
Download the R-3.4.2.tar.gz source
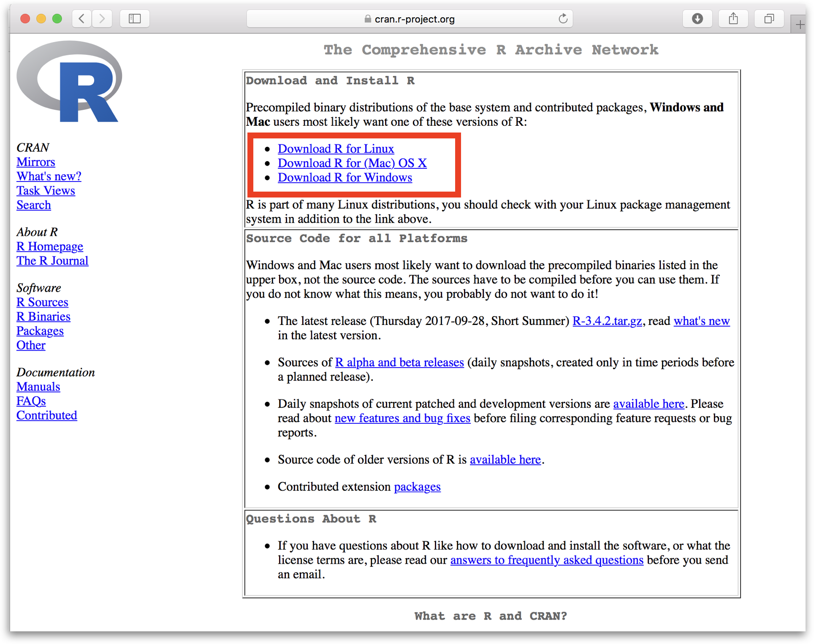[x=607, y=321]
